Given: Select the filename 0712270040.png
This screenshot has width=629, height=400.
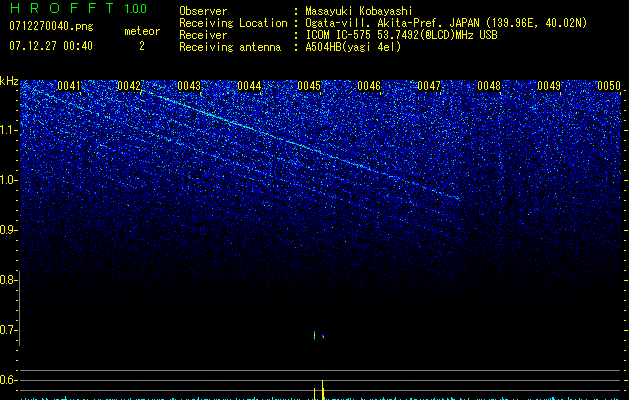Looking at the screenshot, I should click(x=51, y=27).
